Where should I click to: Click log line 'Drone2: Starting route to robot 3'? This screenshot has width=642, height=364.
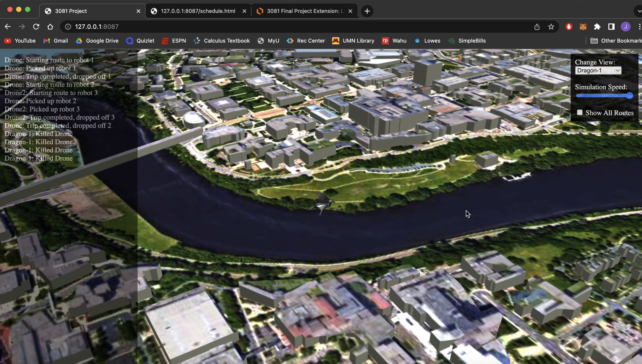point(51,93)
